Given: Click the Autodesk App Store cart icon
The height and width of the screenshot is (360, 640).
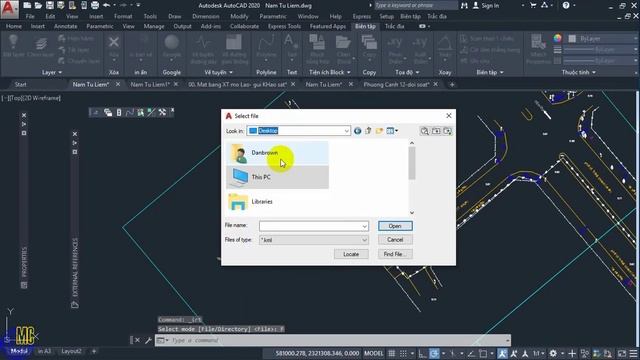Looking at the screenshot, I should pos(533,5).
